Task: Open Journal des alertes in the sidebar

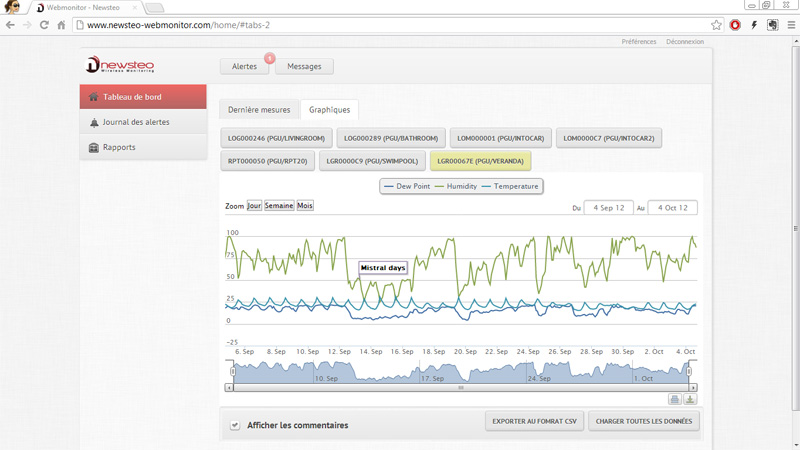Action: pos(136,122)
